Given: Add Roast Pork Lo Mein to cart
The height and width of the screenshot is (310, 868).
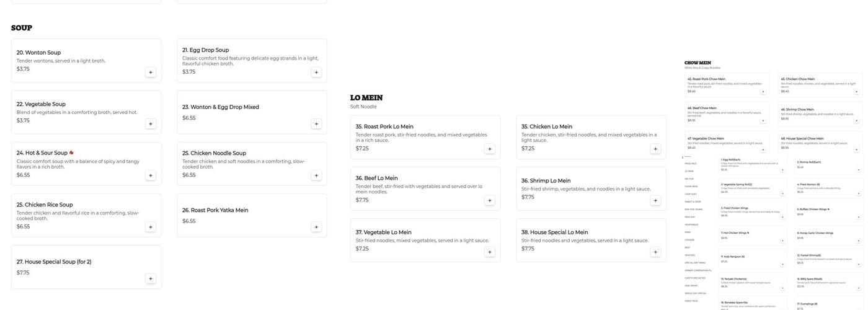Looking at the screenshot, I should pyautogui.click(x=490, y=149).
